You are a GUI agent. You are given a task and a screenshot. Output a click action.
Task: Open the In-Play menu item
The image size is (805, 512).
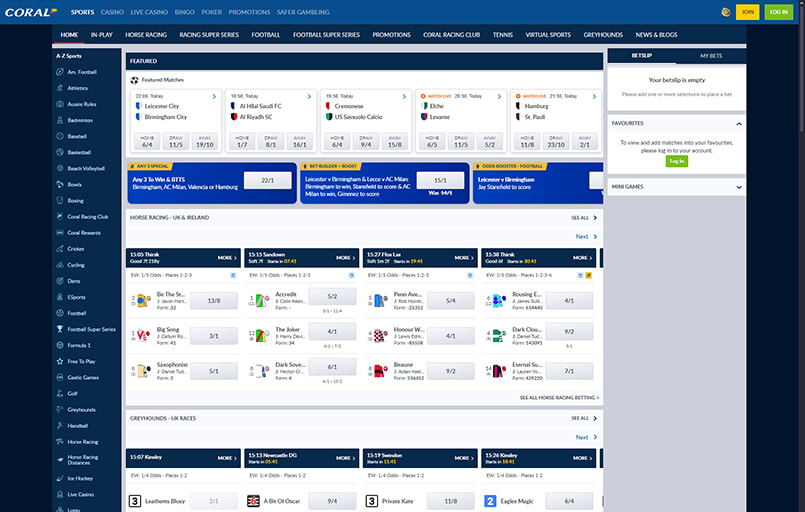coord(101,34)
